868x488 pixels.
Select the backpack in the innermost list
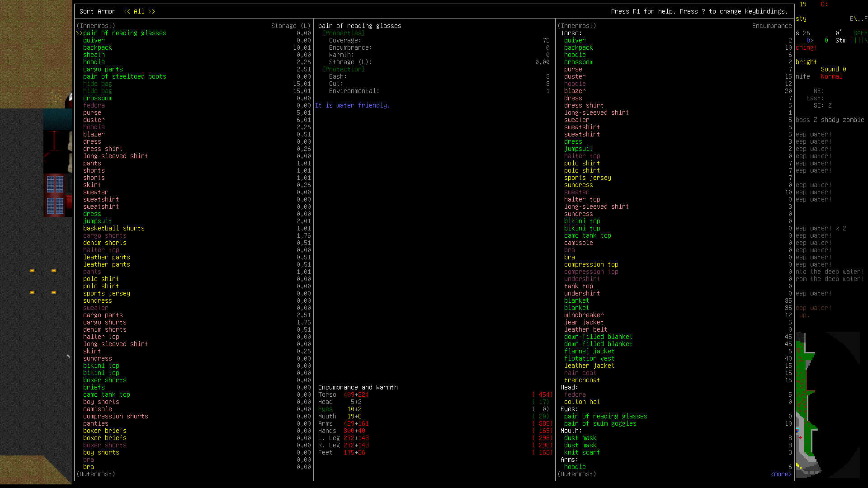pos(97,47)
